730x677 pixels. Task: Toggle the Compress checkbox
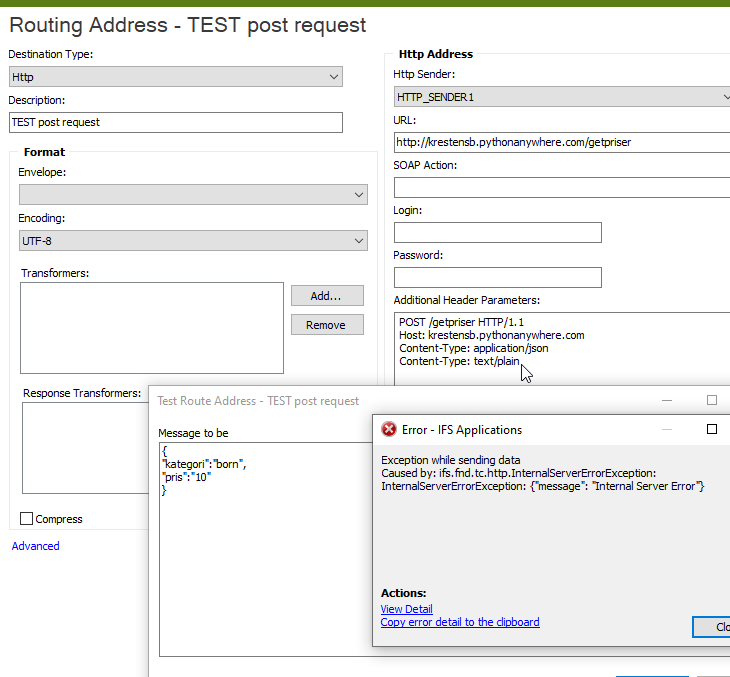27,519
